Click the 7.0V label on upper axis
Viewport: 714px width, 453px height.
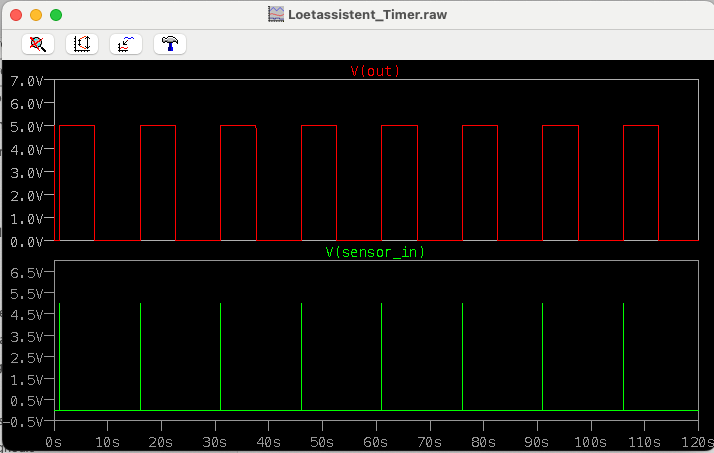[26, 80]
